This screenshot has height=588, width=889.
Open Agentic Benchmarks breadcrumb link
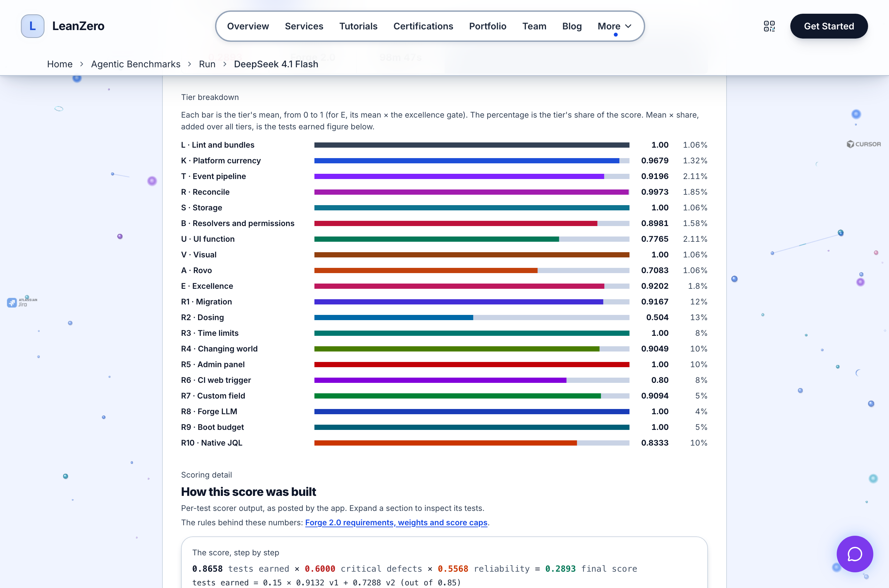(135, 64)
